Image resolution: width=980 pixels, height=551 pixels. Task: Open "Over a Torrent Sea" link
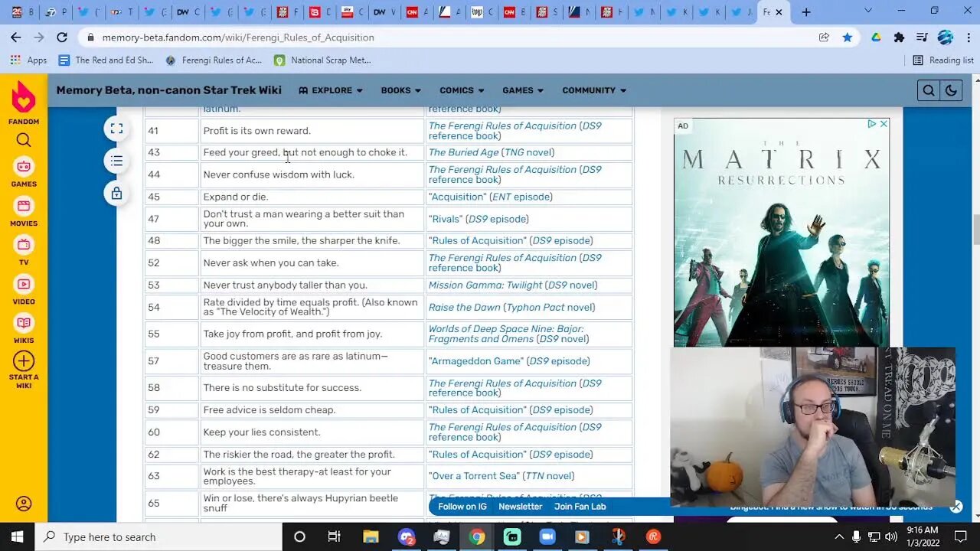(x=474, y=476)
